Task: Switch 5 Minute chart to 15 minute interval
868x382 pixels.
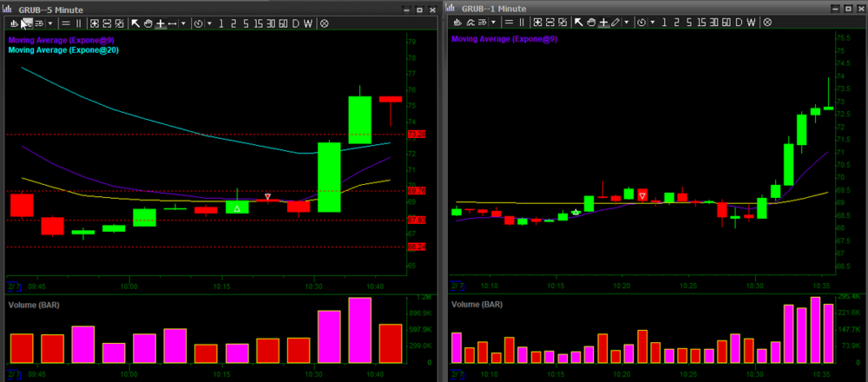Action: click(258, 23)
